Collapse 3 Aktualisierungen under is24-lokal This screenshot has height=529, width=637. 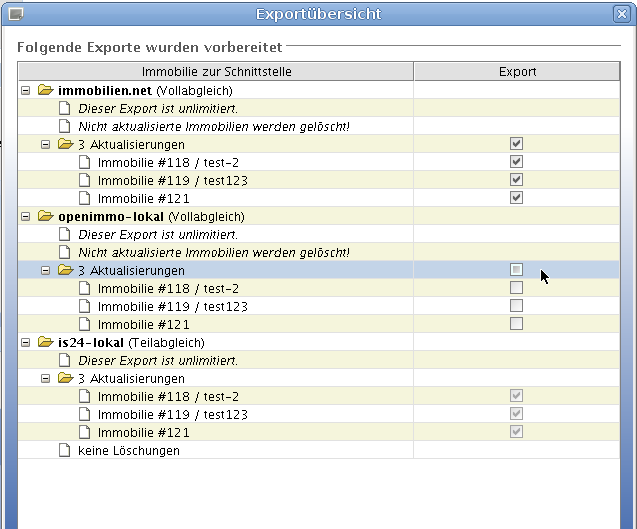tap(46, 378)
